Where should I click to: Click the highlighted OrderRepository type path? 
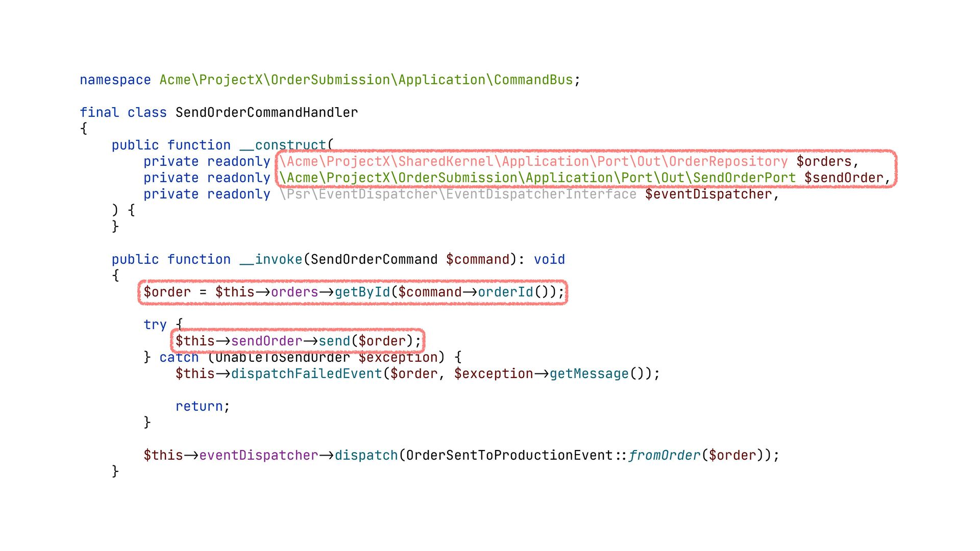534,162
